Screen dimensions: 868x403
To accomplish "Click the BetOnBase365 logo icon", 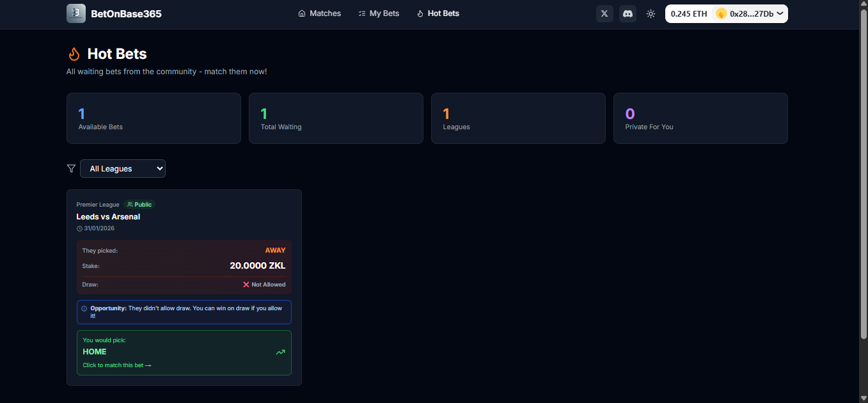I will 75,13.
